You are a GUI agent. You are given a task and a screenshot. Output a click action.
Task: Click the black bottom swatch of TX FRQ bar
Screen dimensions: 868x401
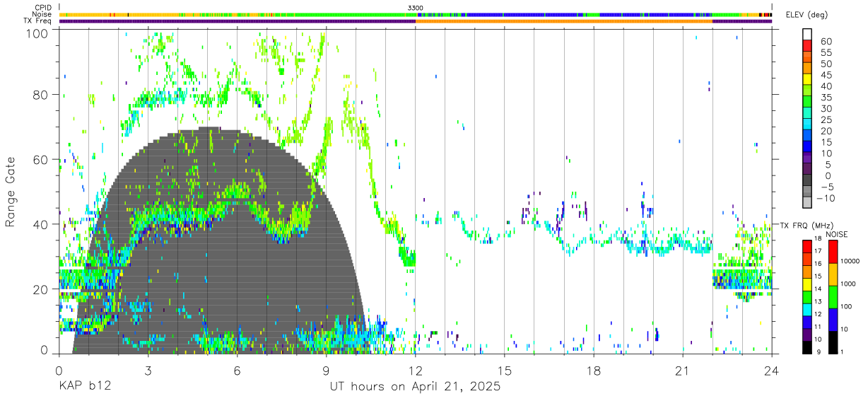[807, 347]
